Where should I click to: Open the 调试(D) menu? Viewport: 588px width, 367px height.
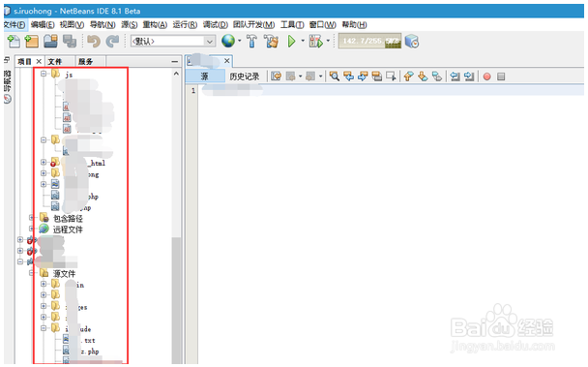click(x=216, y=25)
